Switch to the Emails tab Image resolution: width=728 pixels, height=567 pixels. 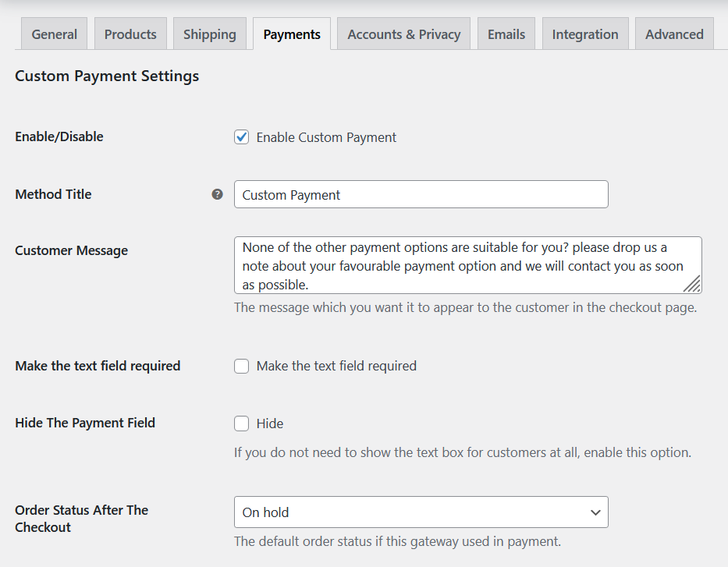pos(506,34)
